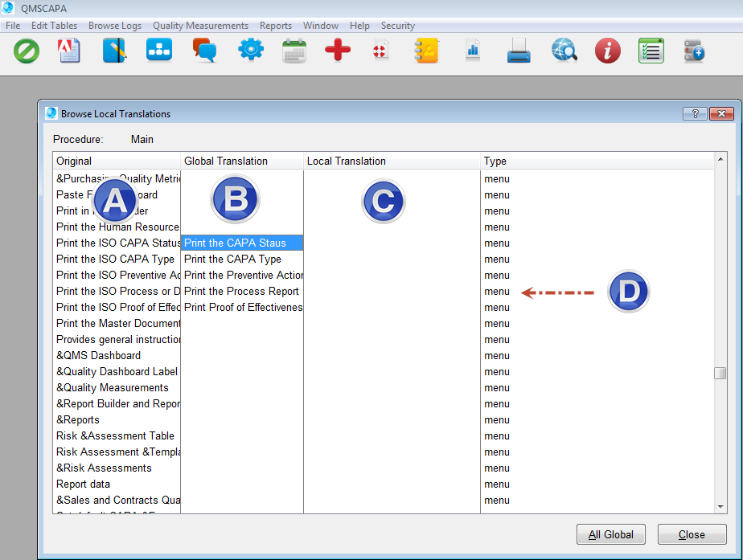Image resolution: width=743 pixels, height=560 pixels.
Task: Open the Adobe PDF document icon
Action: (x=70, y=51)
